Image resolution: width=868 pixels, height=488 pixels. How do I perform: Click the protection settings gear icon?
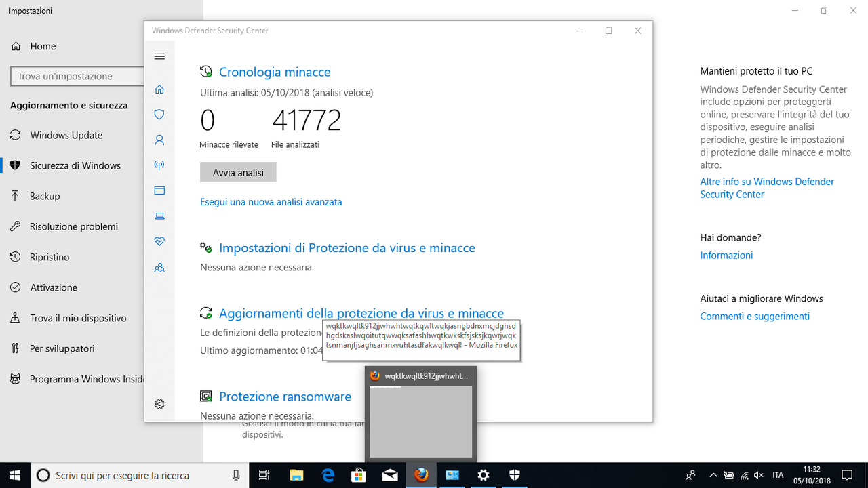205,248
